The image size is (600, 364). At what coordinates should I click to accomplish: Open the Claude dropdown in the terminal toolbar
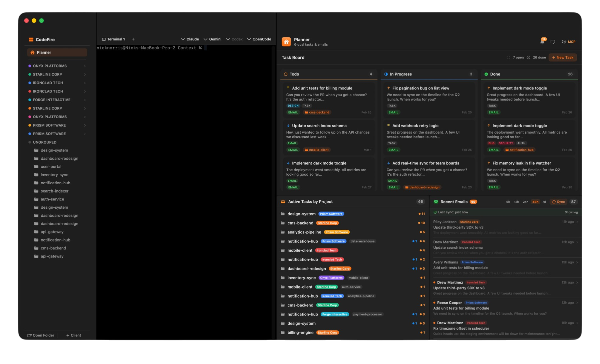point(190,39)
